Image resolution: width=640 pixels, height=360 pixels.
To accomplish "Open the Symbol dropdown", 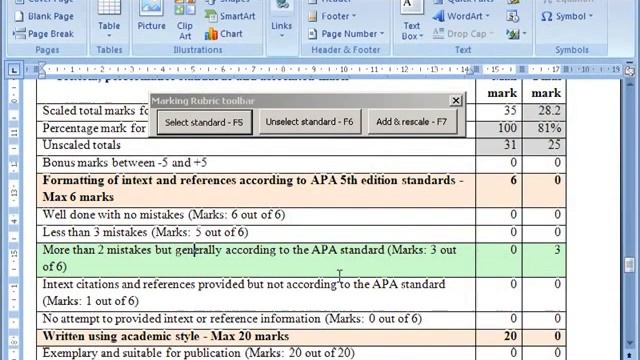I will pyautogui.click(x=567, y=16).
